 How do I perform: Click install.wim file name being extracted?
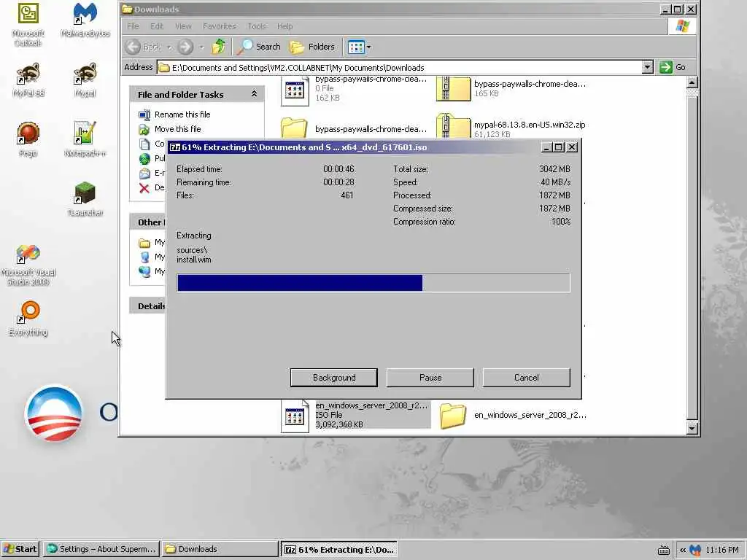click(194, 260)
